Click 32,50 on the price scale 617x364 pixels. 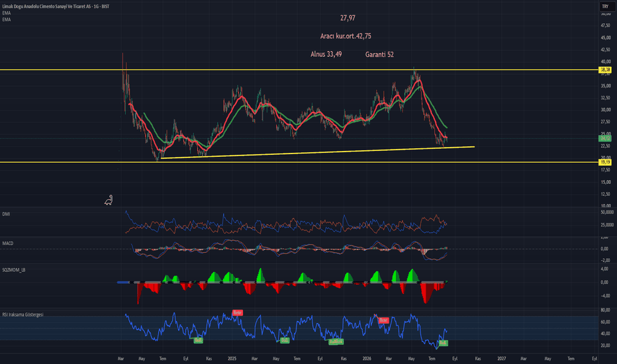[x=605, y=97]
